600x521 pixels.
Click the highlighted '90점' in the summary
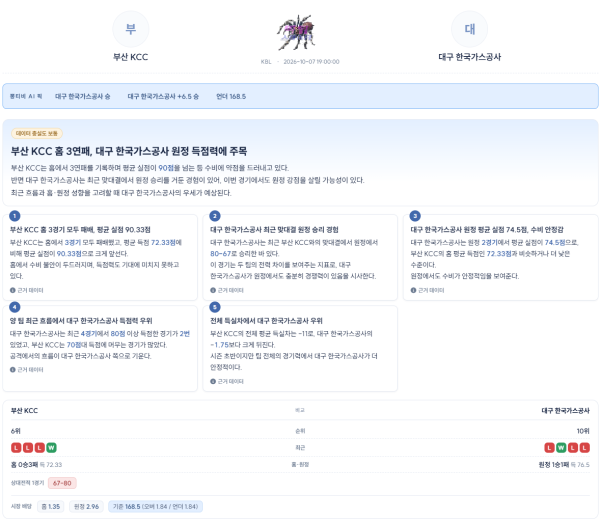point(166,168)
